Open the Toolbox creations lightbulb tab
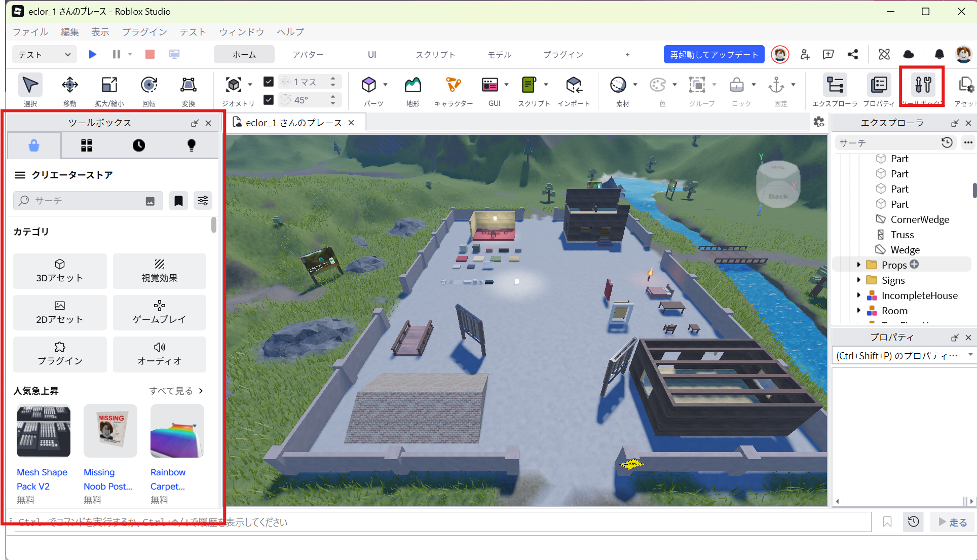Image resolution: width=977 pixels, height=560 pixels. tap(192, 146)
